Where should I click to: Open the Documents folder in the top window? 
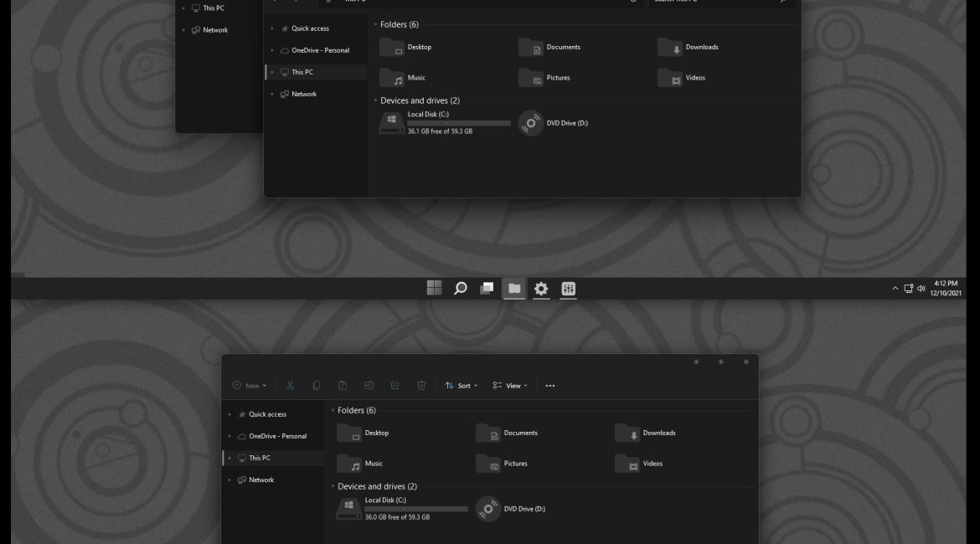coord(550,47)
